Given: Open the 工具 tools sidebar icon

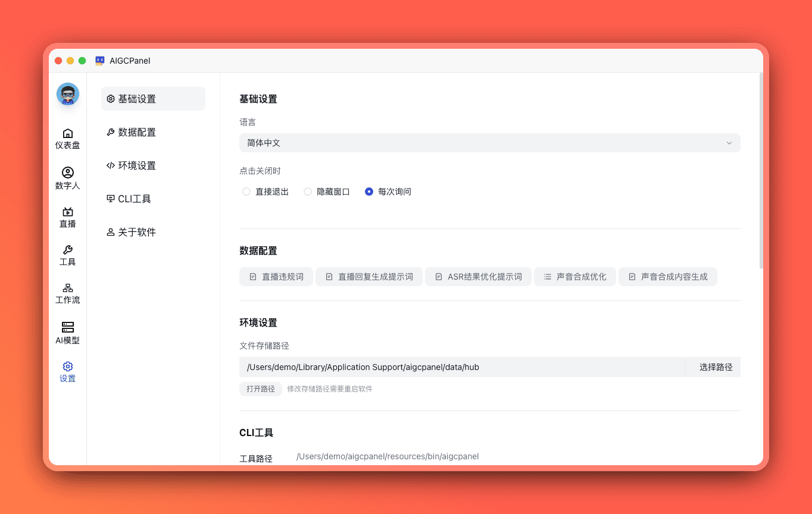Looking at the screenshot, I should [67, 255].
